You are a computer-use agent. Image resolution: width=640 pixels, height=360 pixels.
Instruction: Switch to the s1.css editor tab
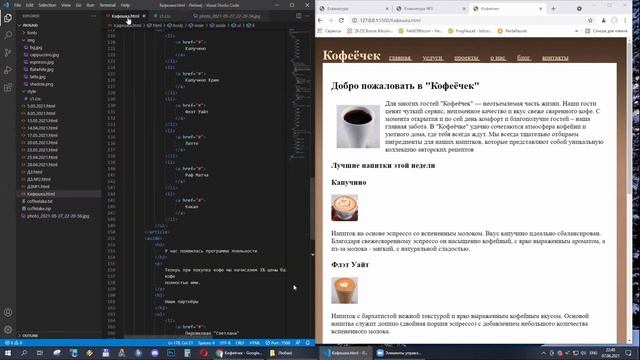tap(165, 16)
